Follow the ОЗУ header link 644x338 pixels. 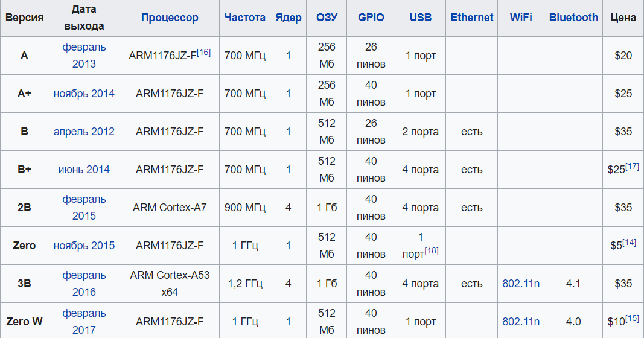(327, 18)
